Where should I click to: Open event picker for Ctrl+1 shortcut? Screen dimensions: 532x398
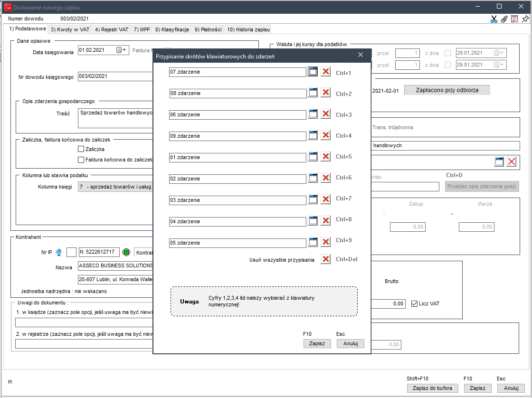coord(313,72)
